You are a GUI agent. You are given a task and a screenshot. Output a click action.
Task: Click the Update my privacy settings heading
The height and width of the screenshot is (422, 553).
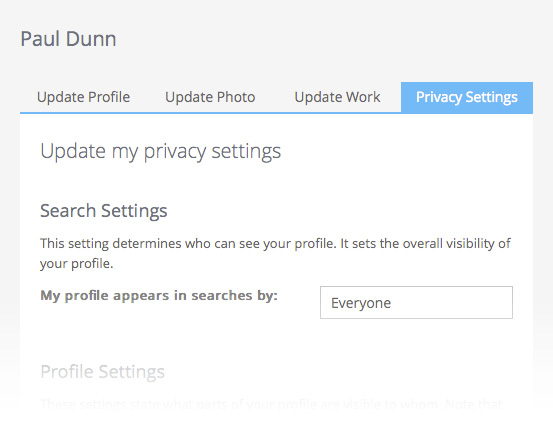pyautogui.click(x=160, y=152)
